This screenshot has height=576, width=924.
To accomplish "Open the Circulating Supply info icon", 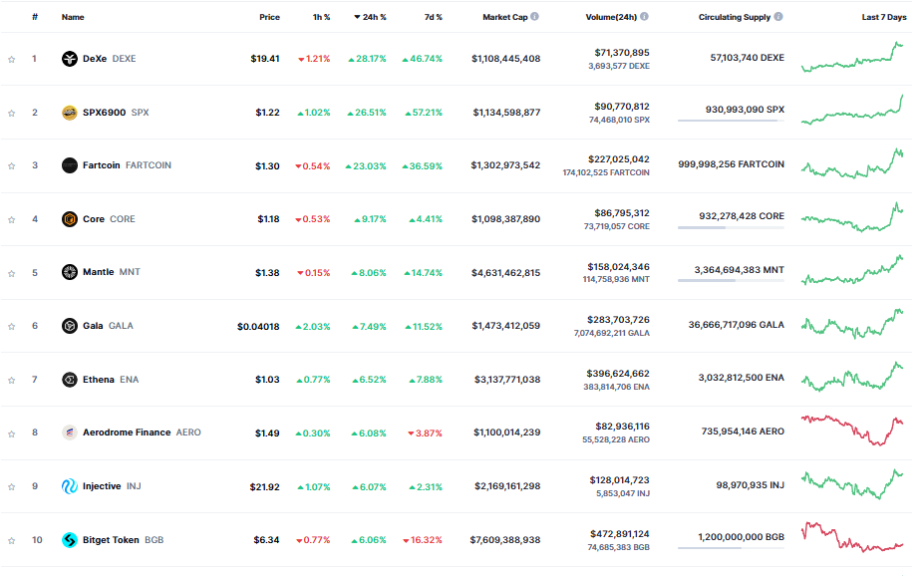I will (778, 17).
